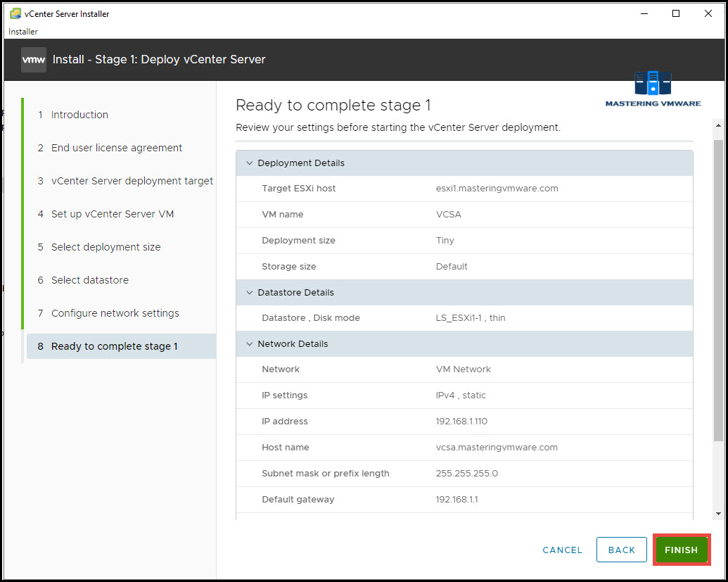Click the BACK button
The height and width of the screenshot is (582, 728).
click(621, 550)
